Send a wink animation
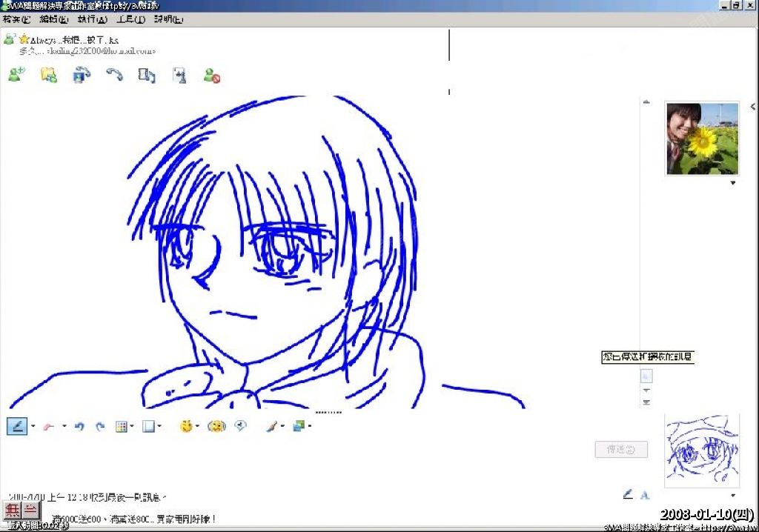This screenshot has height=532, width=759. tap(216, 426)
